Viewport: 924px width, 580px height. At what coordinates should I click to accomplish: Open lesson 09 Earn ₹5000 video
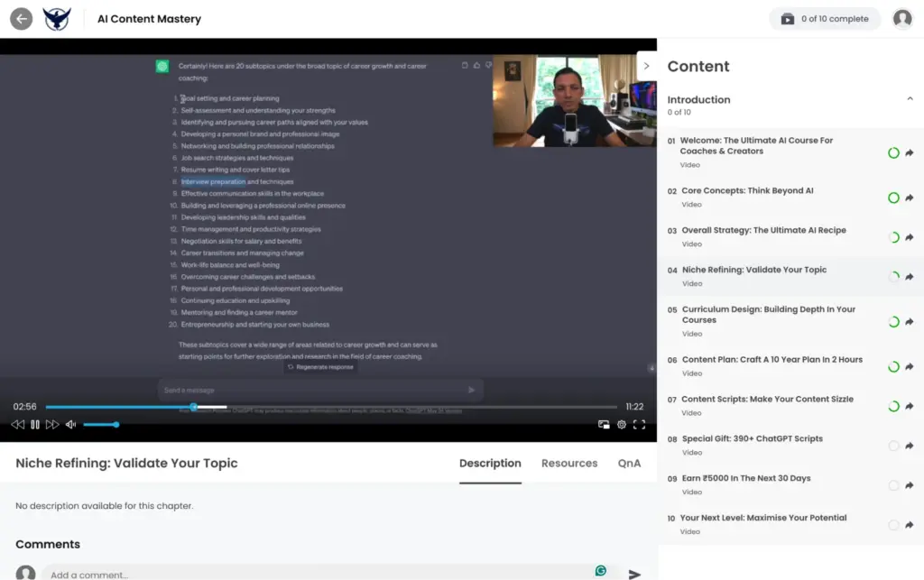[790, 484]
